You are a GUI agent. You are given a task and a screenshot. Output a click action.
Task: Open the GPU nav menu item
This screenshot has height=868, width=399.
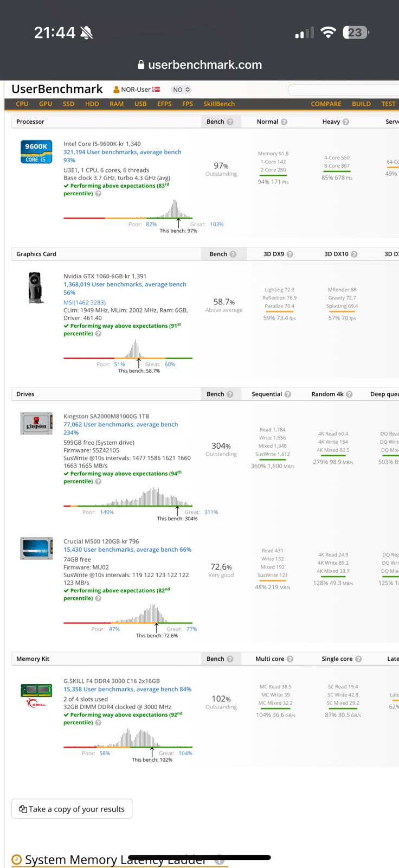click(46, 104)
